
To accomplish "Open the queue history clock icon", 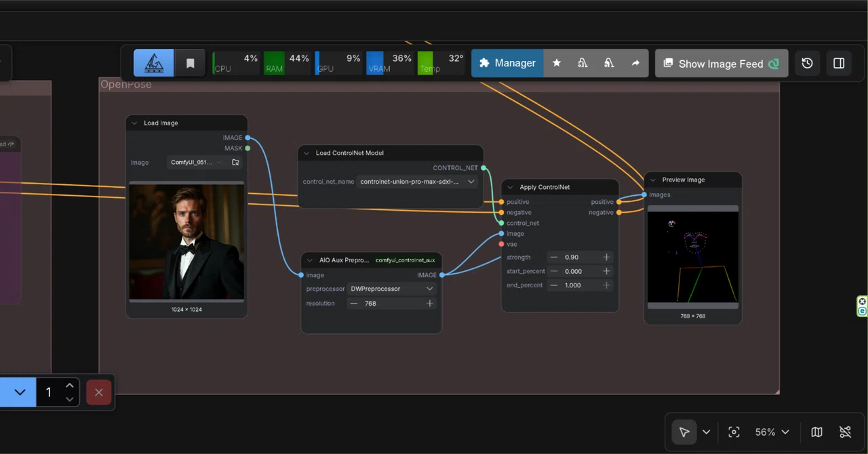I will 807,63.
